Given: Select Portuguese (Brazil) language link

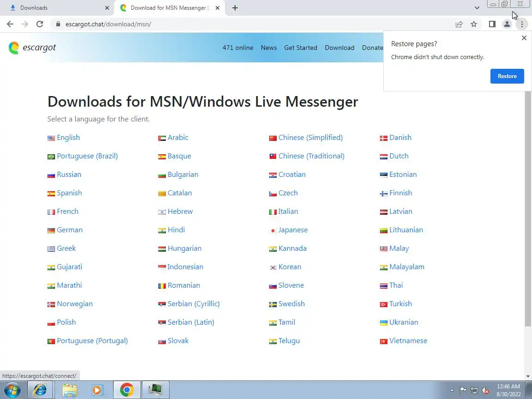Looking at the screenshot, I should point(87,156).
